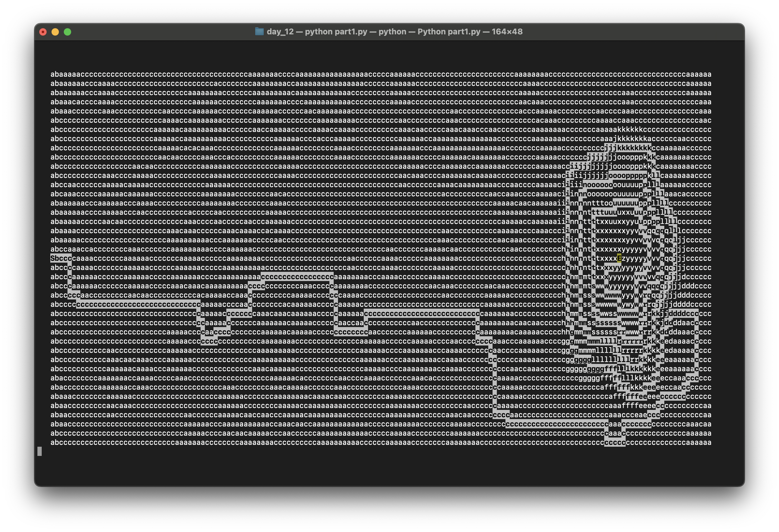
Task: Click the 164×48 size label in the title
Action: point(507,32)
